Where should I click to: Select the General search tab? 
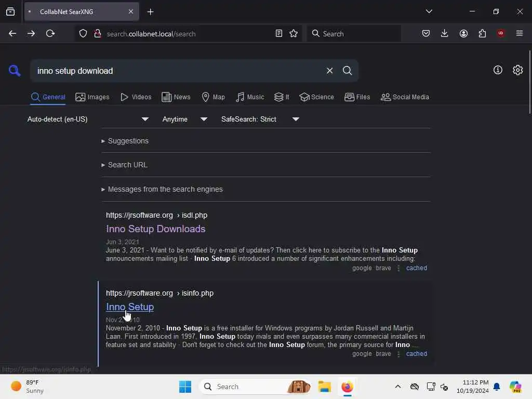(48, 97)
